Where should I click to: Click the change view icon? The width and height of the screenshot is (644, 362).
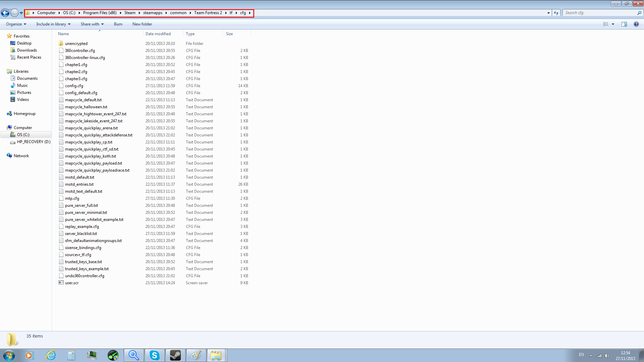[x=606, y=24]
